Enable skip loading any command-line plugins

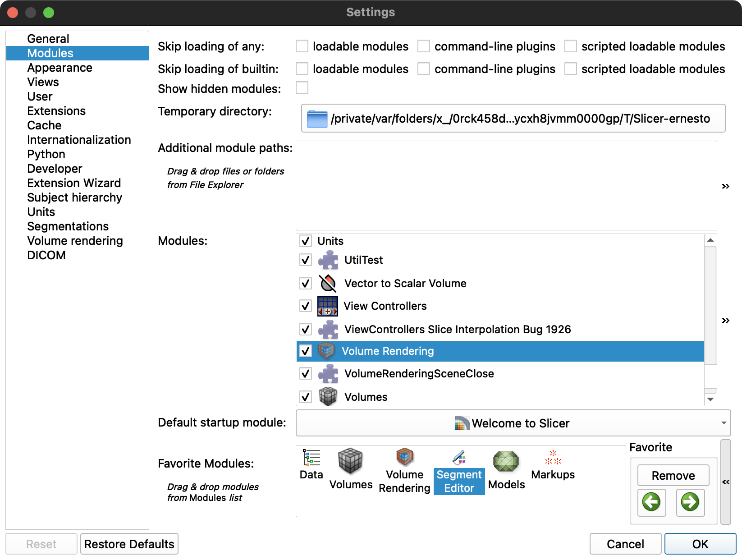click(424, 46)
